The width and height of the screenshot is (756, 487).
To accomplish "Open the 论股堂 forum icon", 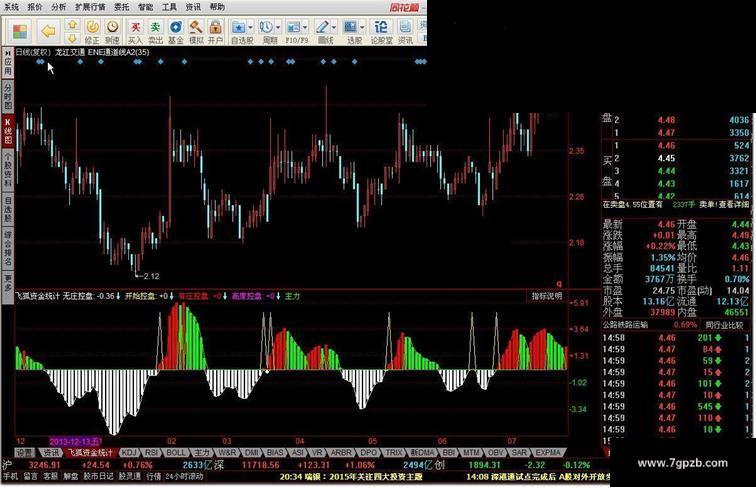I will [x=381, y=32].
